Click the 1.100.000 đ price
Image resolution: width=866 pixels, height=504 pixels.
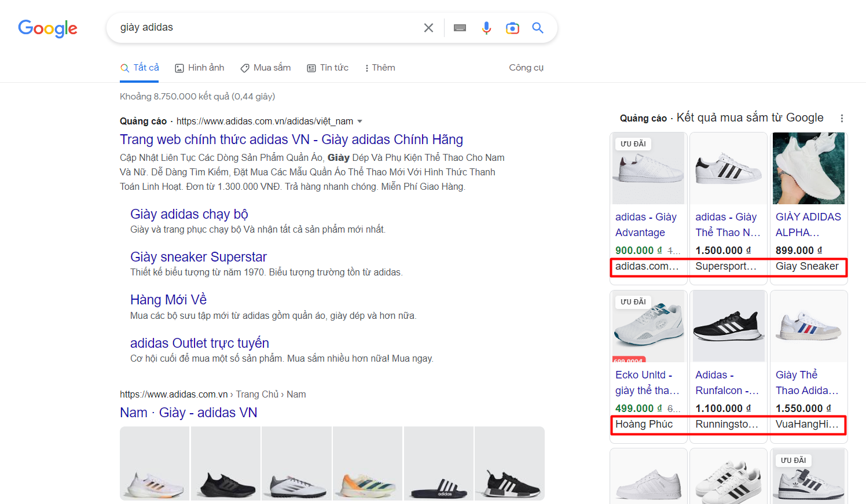tap(723, 409)
